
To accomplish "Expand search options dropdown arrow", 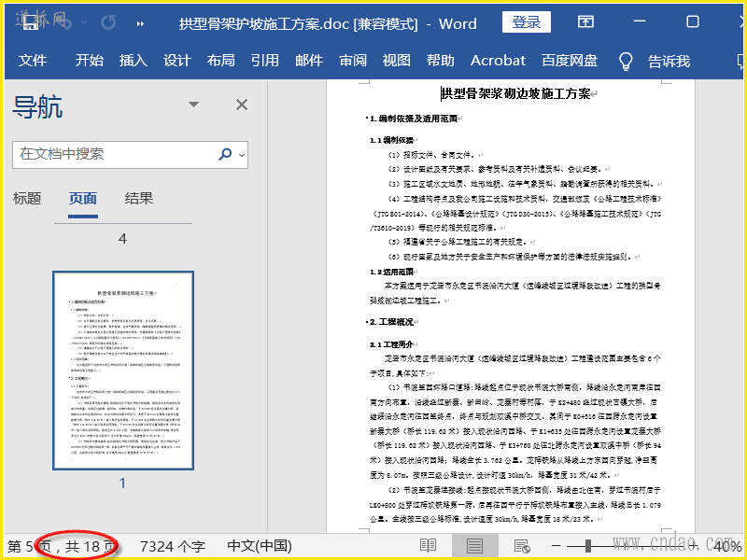I will pyautogui.click(x=242, y=155).
